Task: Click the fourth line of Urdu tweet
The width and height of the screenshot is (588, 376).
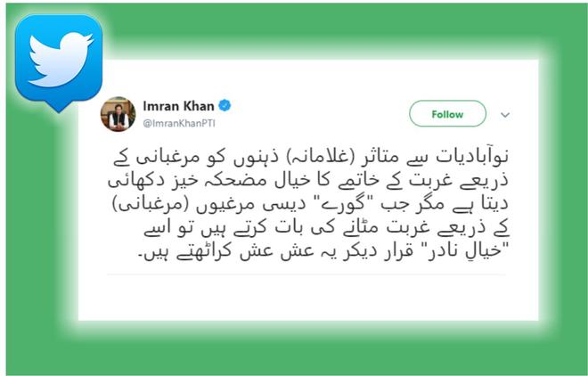Action: [x=326, y=228]
